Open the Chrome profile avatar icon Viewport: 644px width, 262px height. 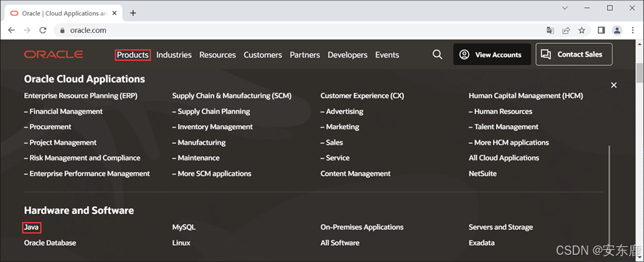click(x=617, y=30)
